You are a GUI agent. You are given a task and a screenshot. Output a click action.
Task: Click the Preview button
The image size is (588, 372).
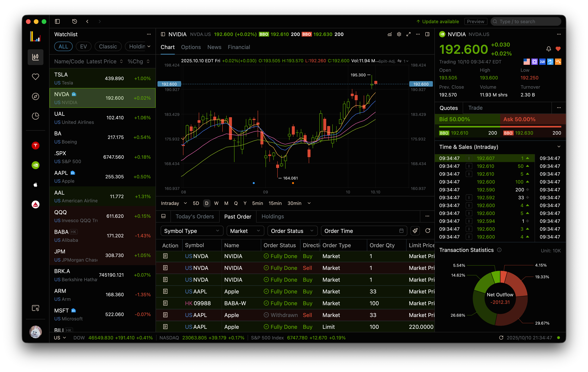475,21
